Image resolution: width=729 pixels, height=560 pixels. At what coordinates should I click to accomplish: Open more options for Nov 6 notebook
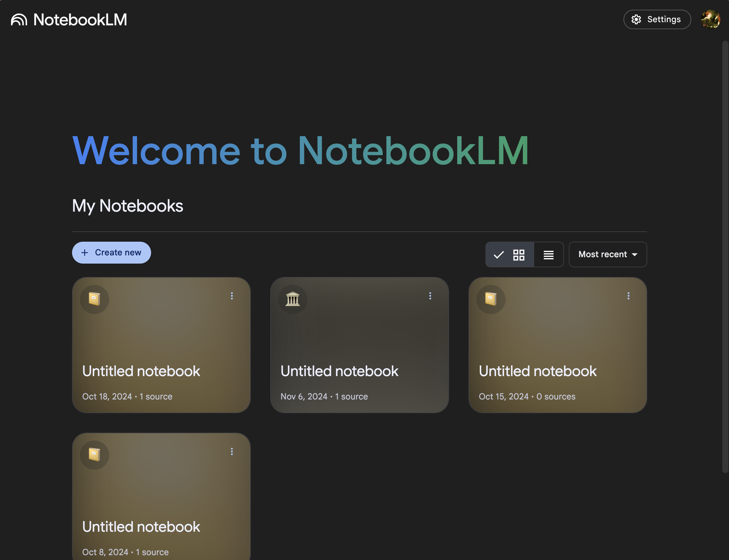[x=430, y=296]
